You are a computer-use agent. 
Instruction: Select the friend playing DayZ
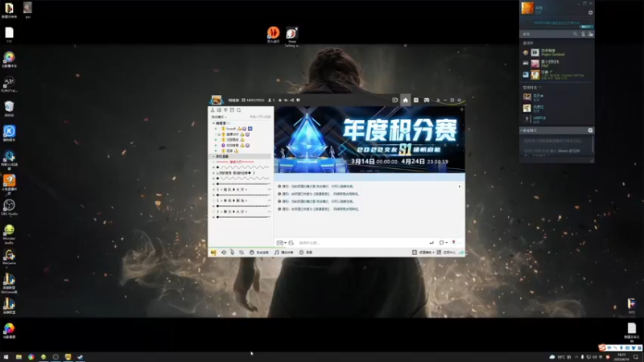point(556,64)
